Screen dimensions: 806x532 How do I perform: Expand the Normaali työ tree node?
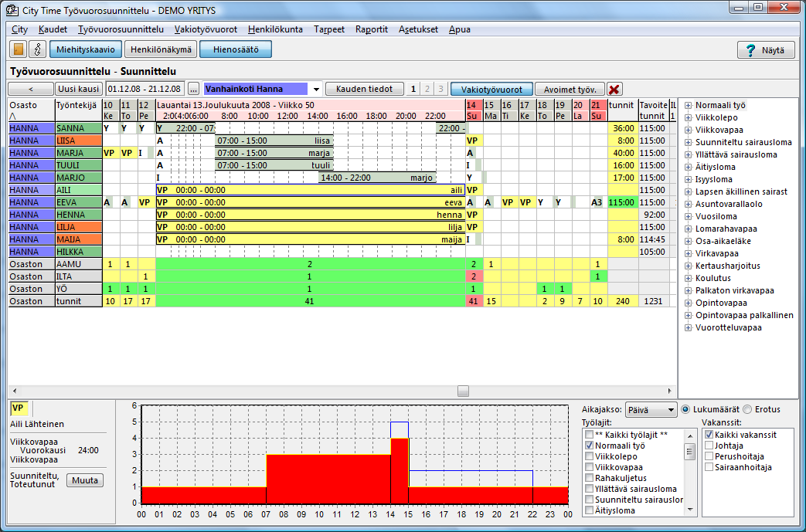pyautogui.click(x=689, y=105)
